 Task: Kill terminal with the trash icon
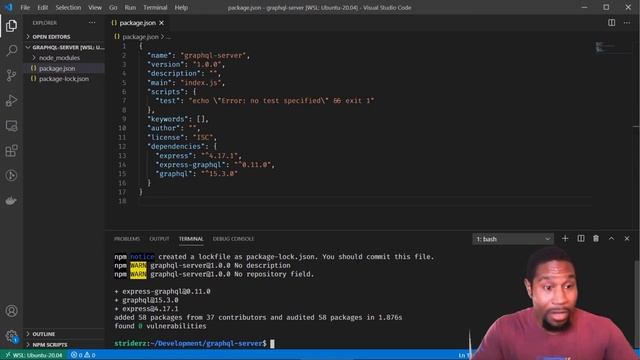point(596,238)
